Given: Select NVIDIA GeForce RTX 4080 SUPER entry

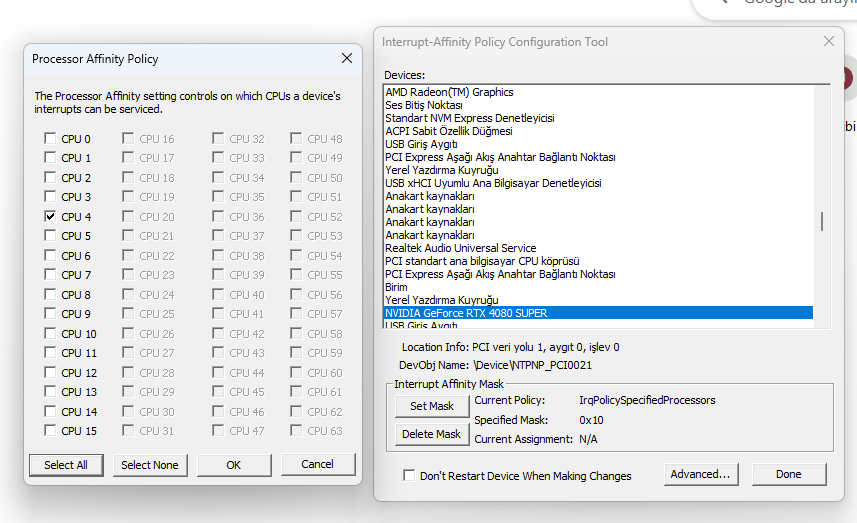Looking at the screenshot, I should (x=466, y=313).
